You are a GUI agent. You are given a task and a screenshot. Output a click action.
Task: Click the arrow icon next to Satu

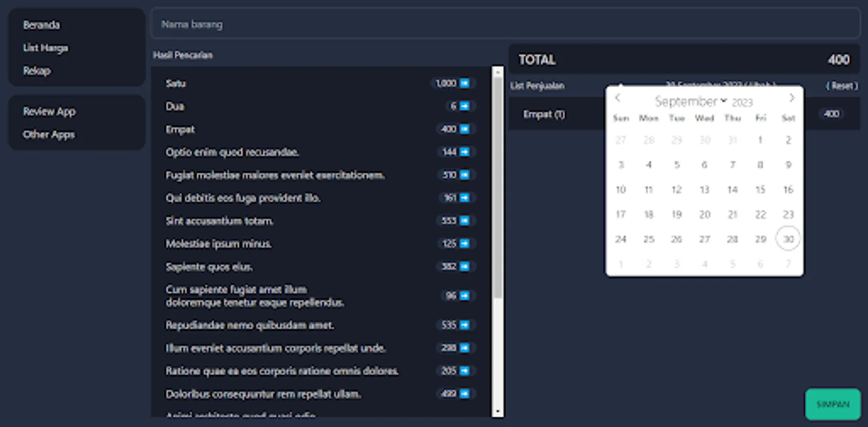(465, 84)
